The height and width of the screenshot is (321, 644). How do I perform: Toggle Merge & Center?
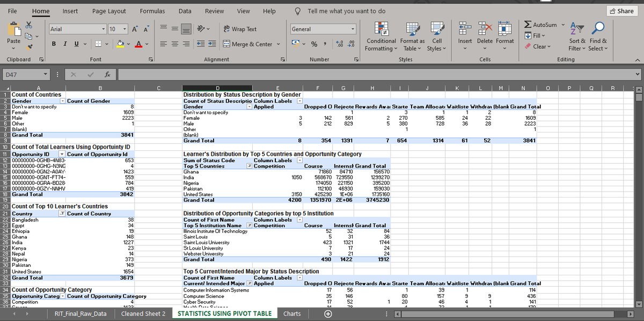(x=247, y=44)
